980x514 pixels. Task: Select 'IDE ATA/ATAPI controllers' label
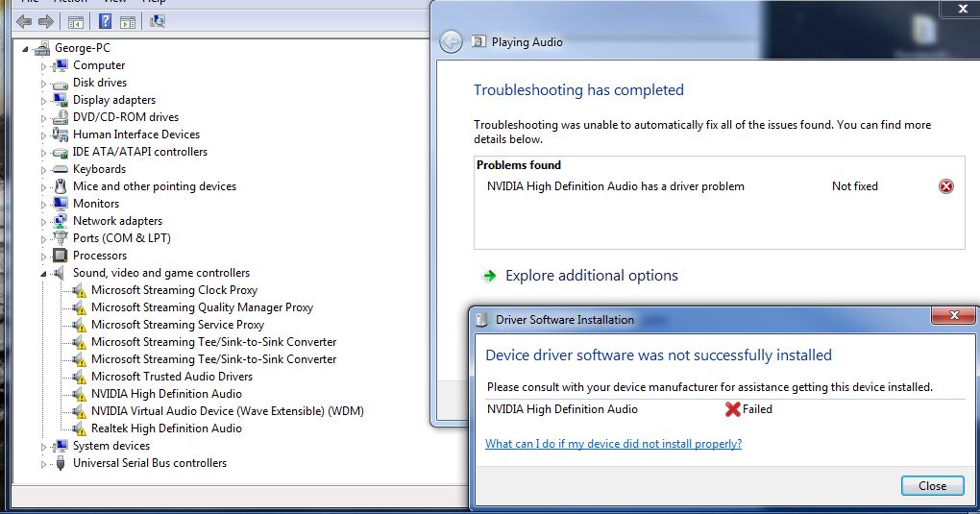click(x=140, y=152)
